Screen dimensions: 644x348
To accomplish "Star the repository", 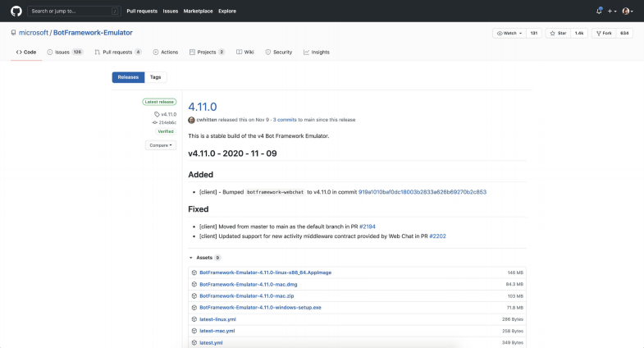I will [558, 34].
